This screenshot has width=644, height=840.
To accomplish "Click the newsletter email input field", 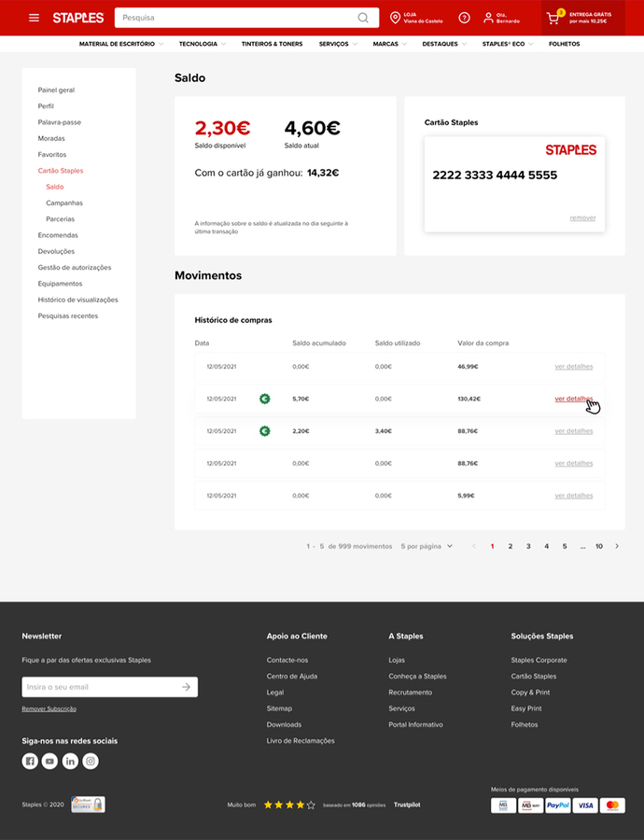I will click(x=100, y=687).
